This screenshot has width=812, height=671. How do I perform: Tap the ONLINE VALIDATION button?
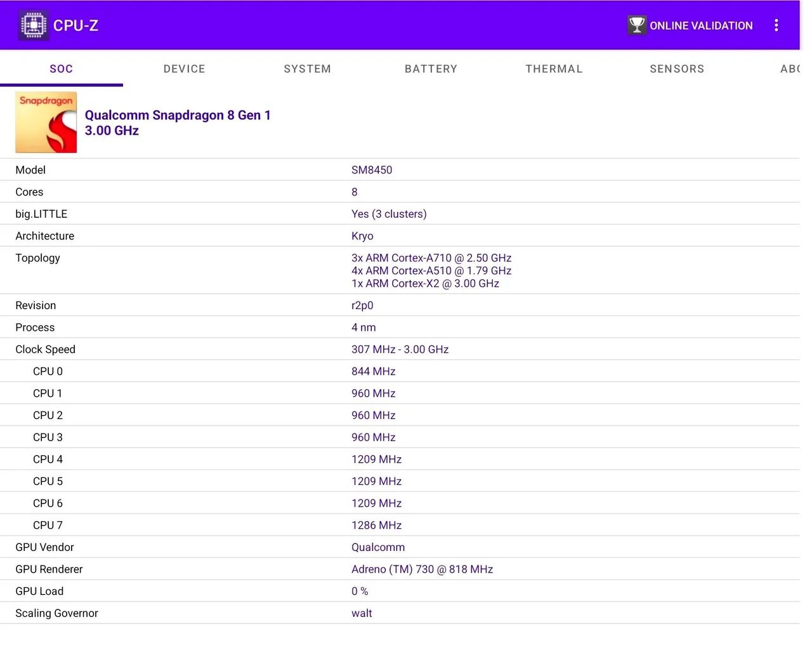[x=690, y=25]
